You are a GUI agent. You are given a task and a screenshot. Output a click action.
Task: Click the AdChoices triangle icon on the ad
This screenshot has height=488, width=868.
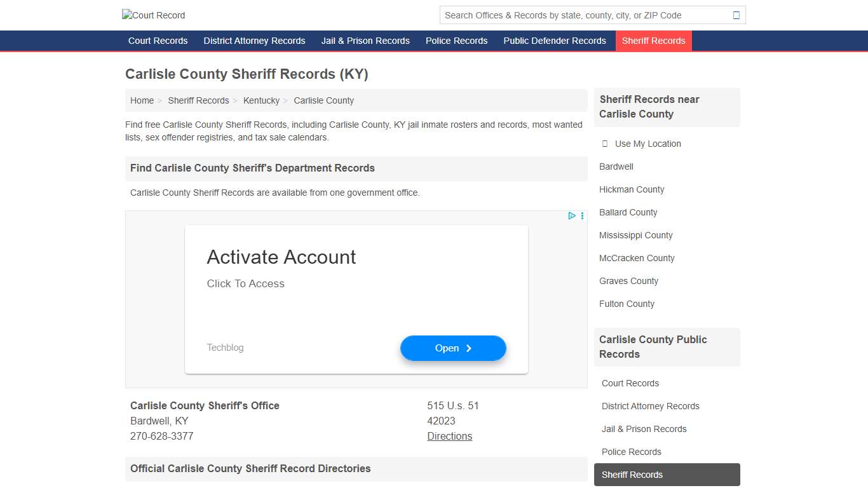click(x=571, y=216)
